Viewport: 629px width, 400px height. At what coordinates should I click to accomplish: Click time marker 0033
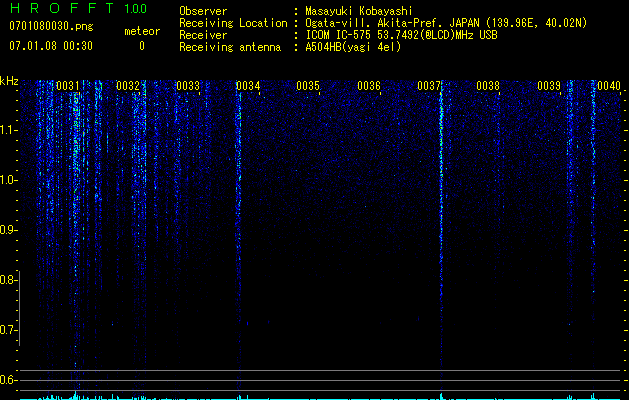pyautogui.click(x=188, y=86)
